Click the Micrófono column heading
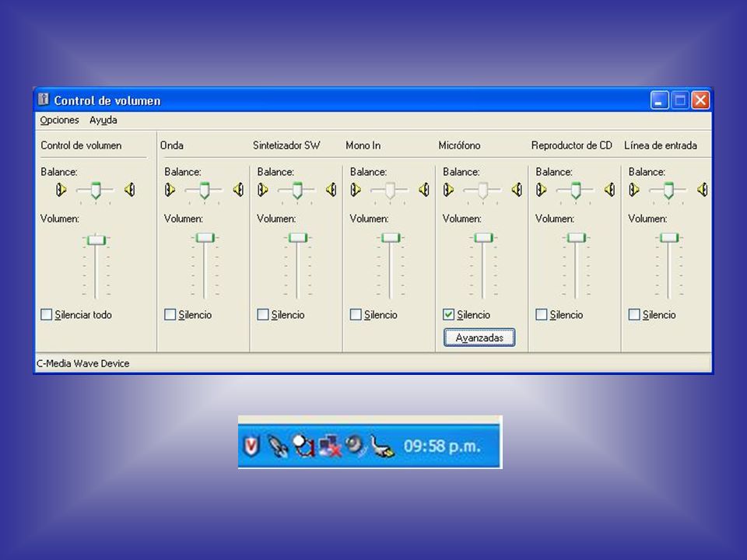This screenshot has width=747, height=560. pos(459,145)
